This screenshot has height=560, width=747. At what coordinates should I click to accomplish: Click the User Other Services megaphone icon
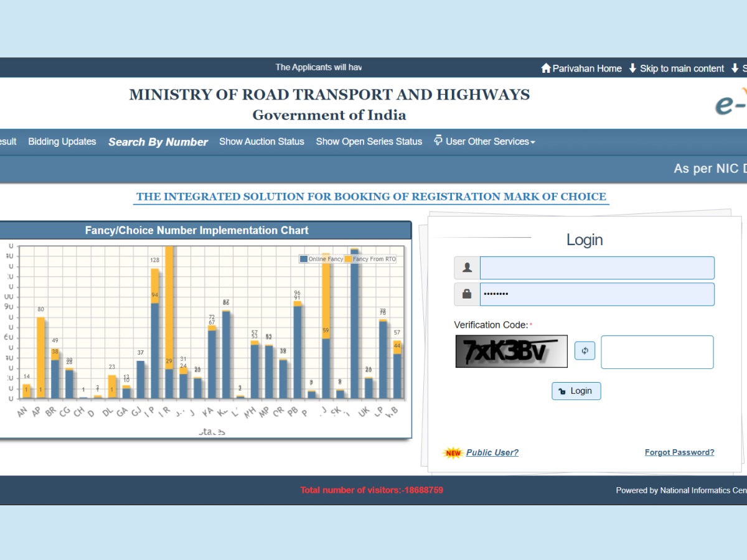(438, 141)
